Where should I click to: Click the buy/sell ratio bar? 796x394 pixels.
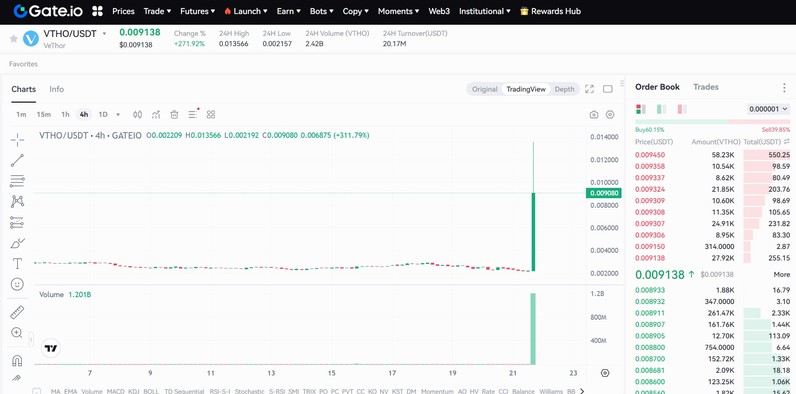click(x=713, y=122)
